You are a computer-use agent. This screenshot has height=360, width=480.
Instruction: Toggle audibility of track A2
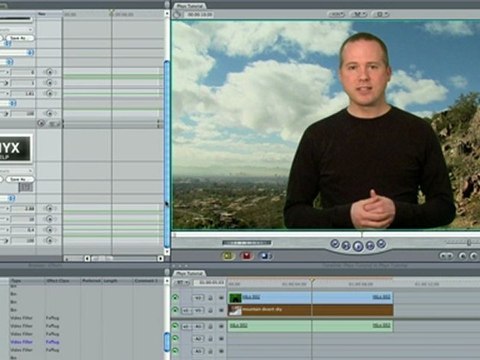[x=175, y=339]
